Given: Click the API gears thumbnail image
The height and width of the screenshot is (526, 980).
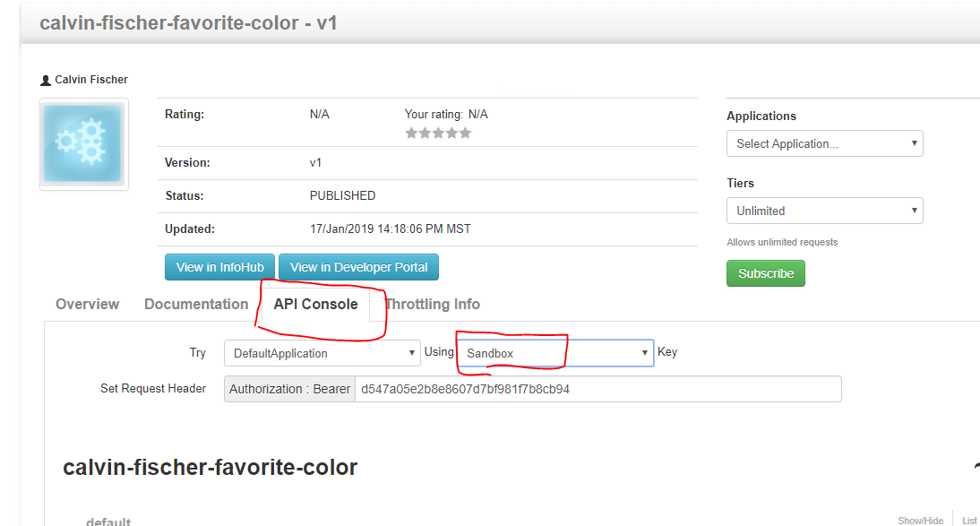Looking at the screenshot, I should tap(83, 144).
